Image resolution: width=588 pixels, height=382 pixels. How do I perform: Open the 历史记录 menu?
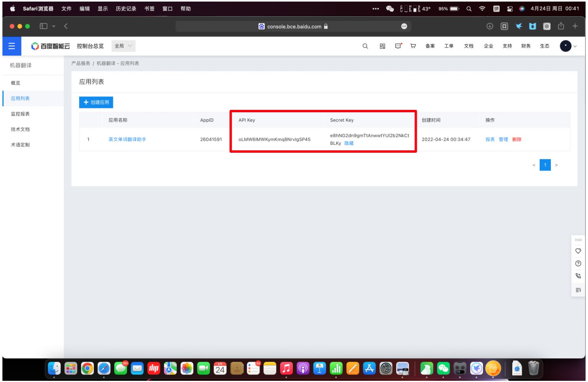[126, 9]
